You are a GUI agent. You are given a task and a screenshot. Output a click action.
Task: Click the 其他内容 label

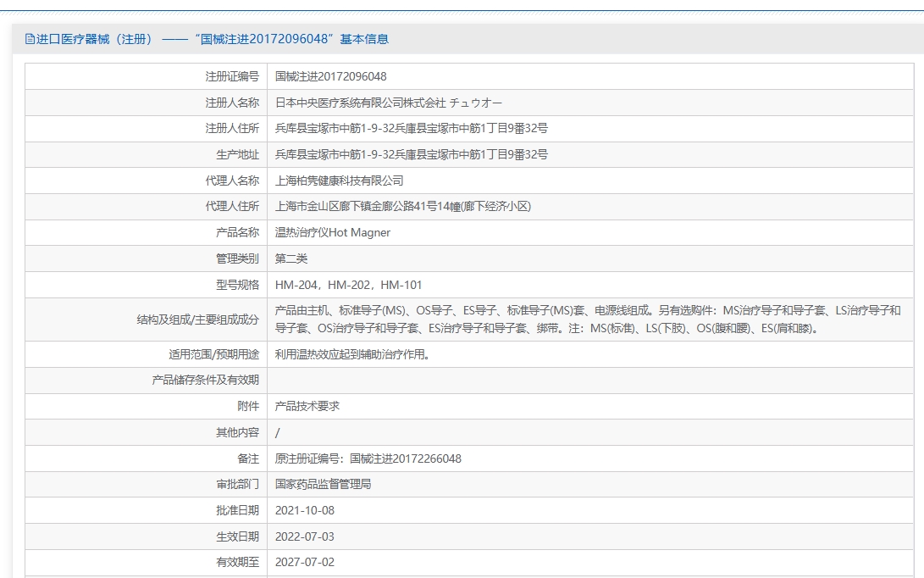237,432
